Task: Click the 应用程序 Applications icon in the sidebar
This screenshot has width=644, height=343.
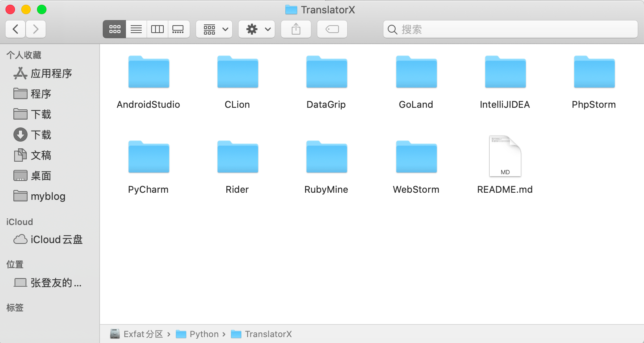Action: tap(20, 73)
